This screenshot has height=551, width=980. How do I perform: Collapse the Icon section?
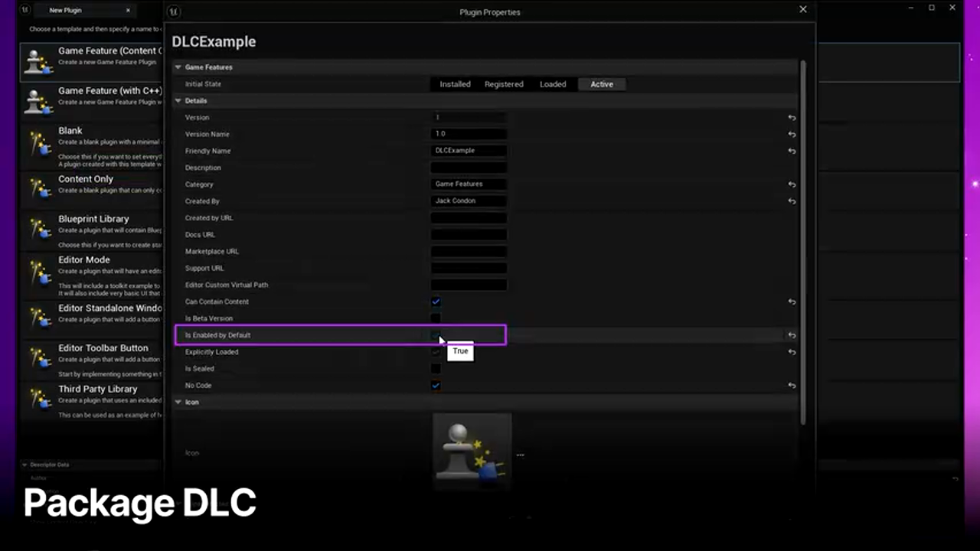point(178,403)
